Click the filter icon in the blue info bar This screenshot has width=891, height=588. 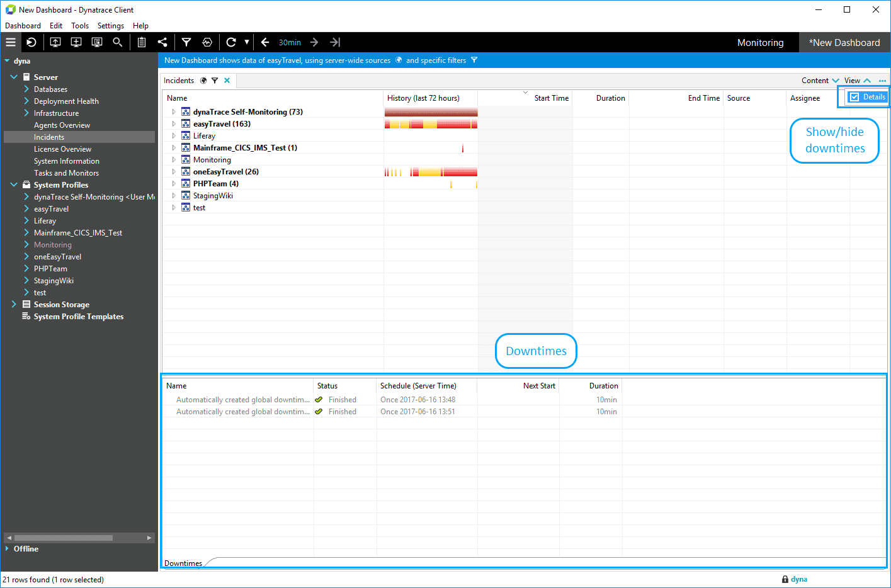pyautogui.click(x=474, y=60)
